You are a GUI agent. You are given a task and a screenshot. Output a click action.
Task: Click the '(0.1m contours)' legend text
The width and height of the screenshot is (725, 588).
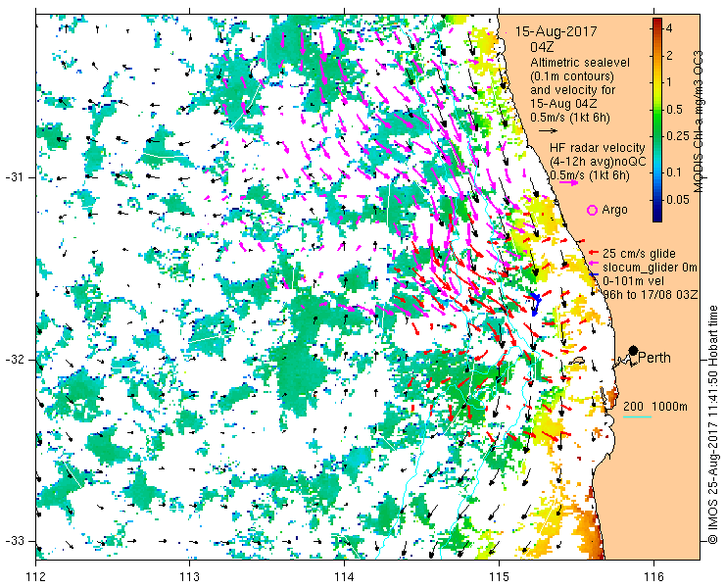572,75
